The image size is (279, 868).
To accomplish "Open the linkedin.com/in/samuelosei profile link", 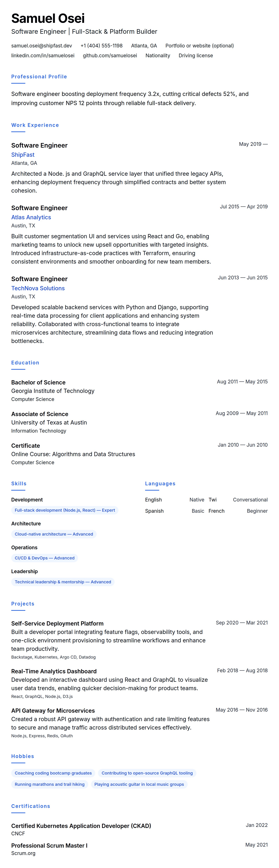I will tap(43, 56).
